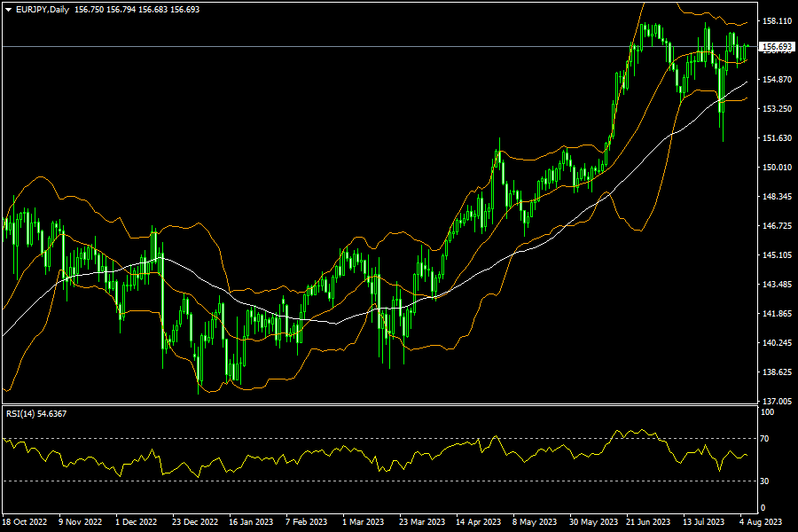Image resolution: width=798 pixels, height=532 pixels.
Task: Click the RSI 100 scale label
Action: pyautogui.click(x=767, y=411)
